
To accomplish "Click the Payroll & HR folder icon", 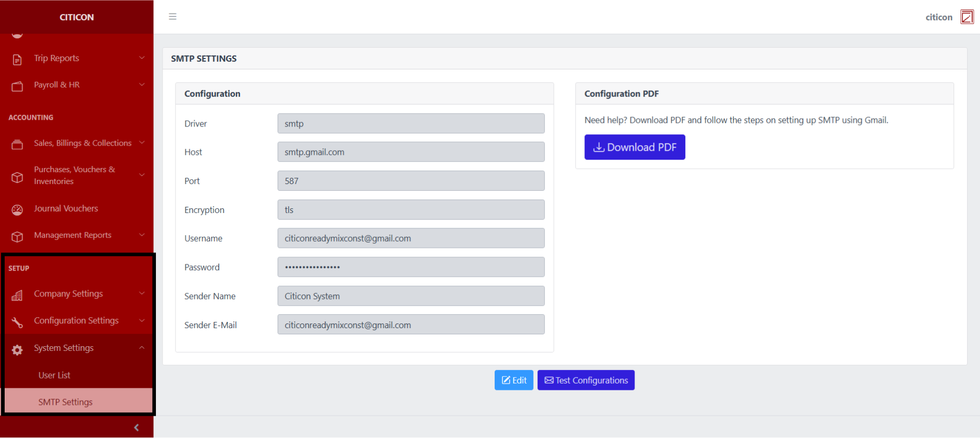I will coord(17,86).
